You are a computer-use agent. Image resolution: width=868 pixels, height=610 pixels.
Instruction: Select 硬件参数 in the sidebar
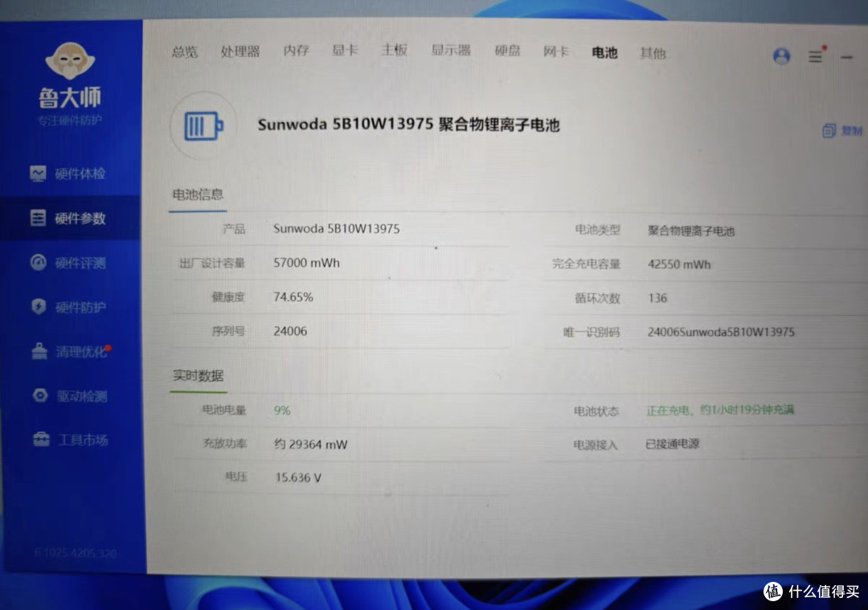(68, 218)
